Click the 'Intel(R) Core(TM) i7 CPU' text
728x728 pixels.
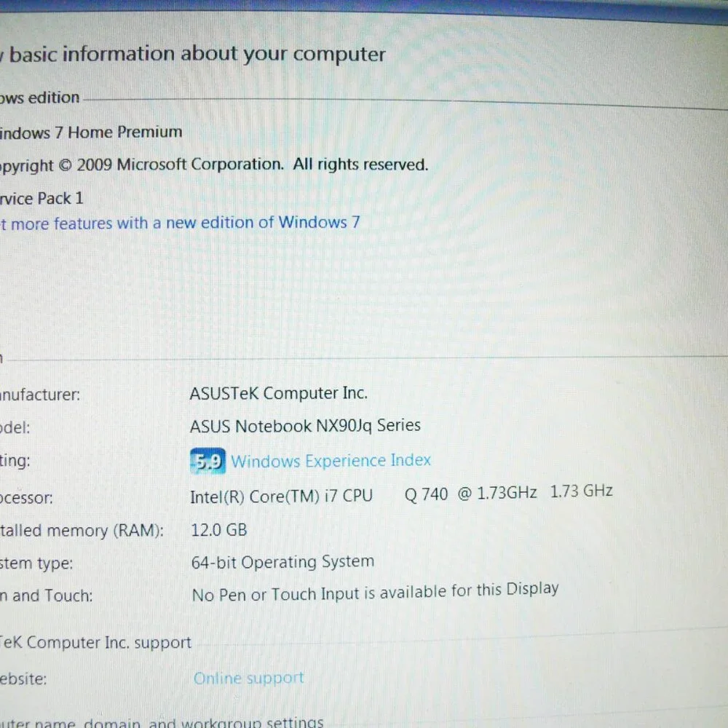(281, 496)
